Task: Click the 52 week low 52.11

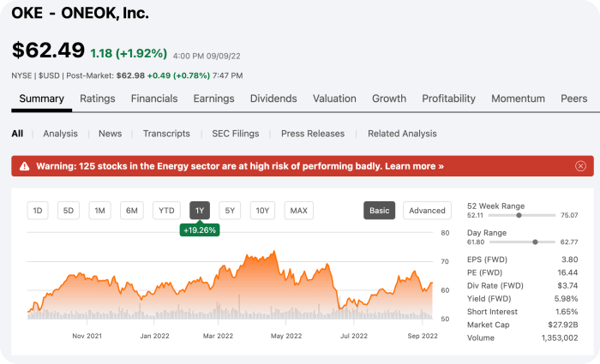Action: tap(475, 215)
